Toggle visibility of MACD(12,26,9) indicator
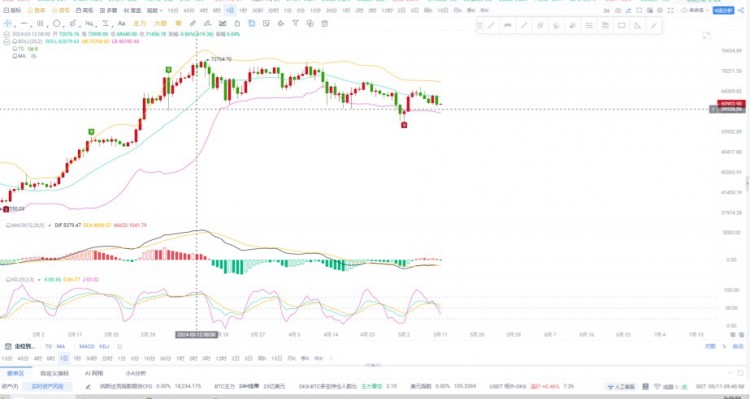The height and width of the screenshot is (399, 750). pyautogui.click(x=8, y=225)
